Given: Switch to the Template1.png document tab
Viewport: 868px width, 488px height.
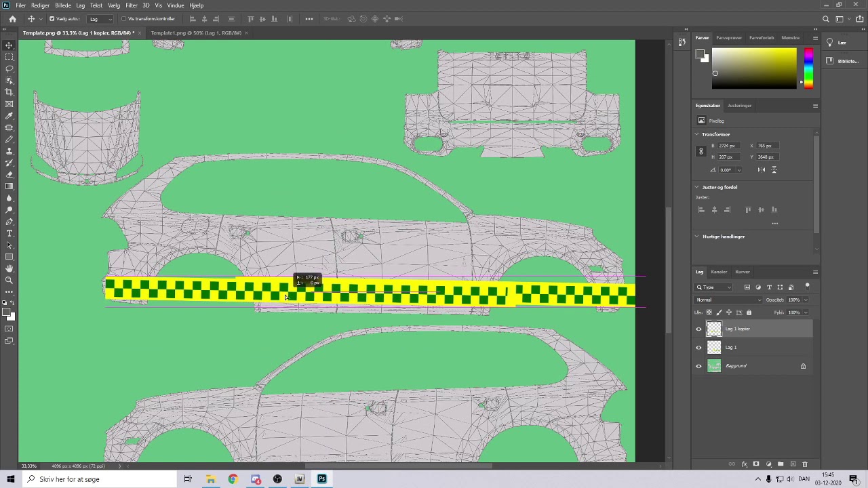Looking at the screenshot, I should point(196,33).
